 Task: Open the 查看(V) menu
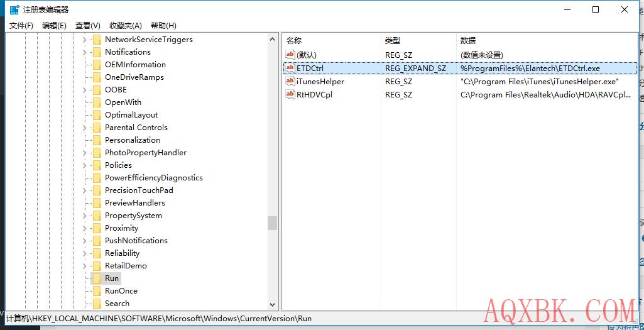88,26
